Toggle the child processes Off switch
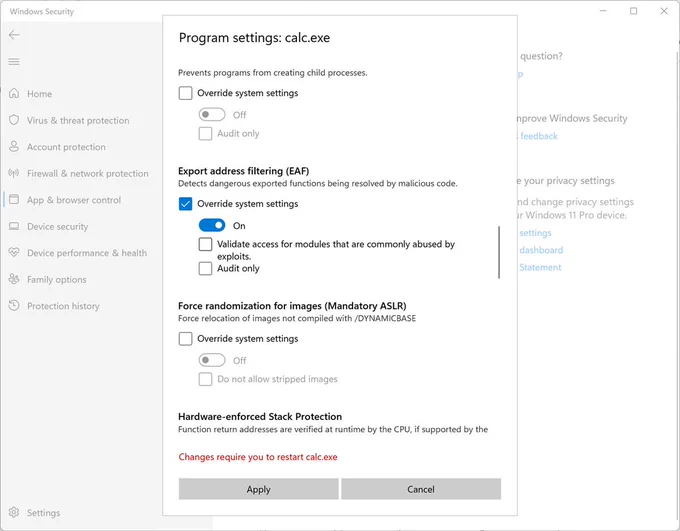680x531 pixels. point(212,115)
